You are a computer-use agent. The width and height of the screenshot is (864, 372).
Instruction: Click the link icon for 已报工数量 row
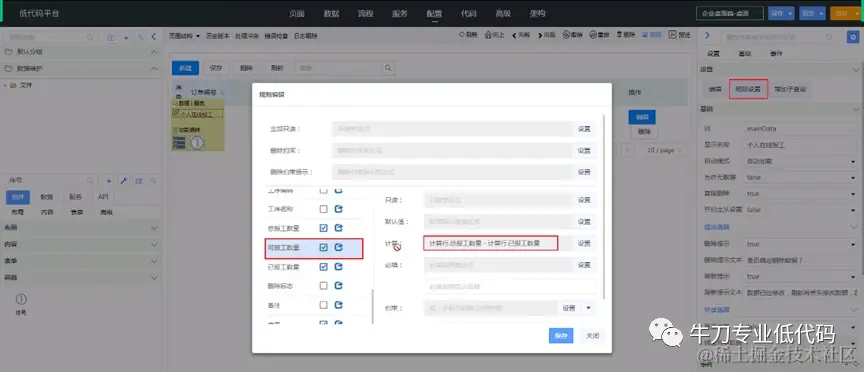click(x=339, y=267)
